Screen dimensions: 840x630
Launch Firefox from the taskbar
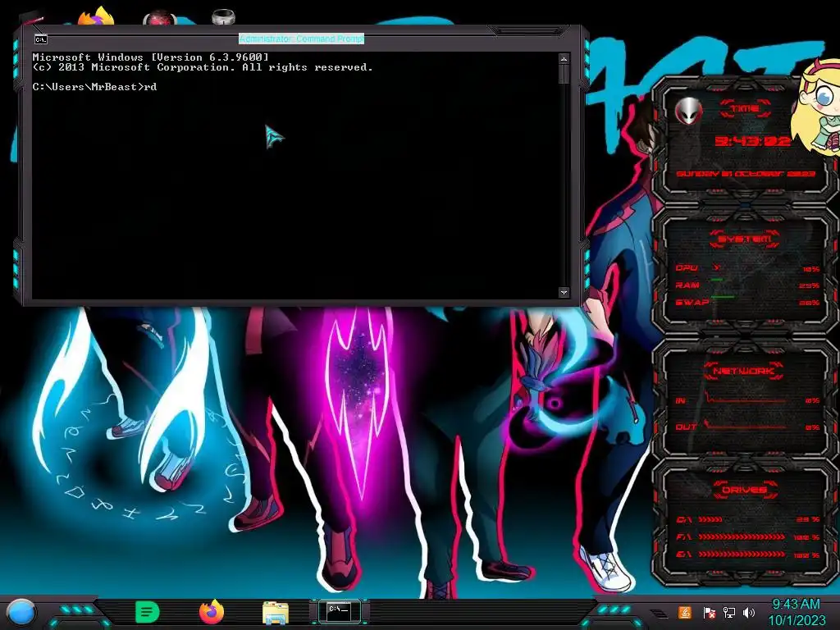coord(212,612)
